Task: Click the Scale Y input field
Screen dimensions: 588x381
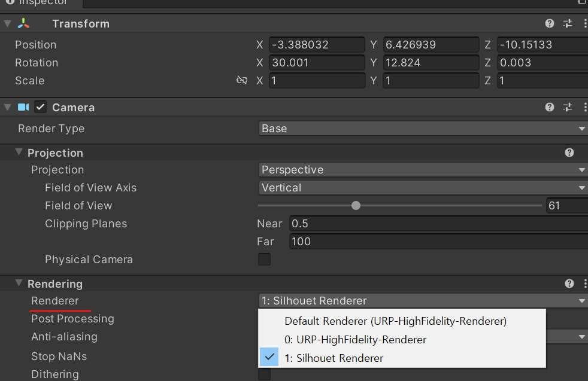Action: click(431, 81)
